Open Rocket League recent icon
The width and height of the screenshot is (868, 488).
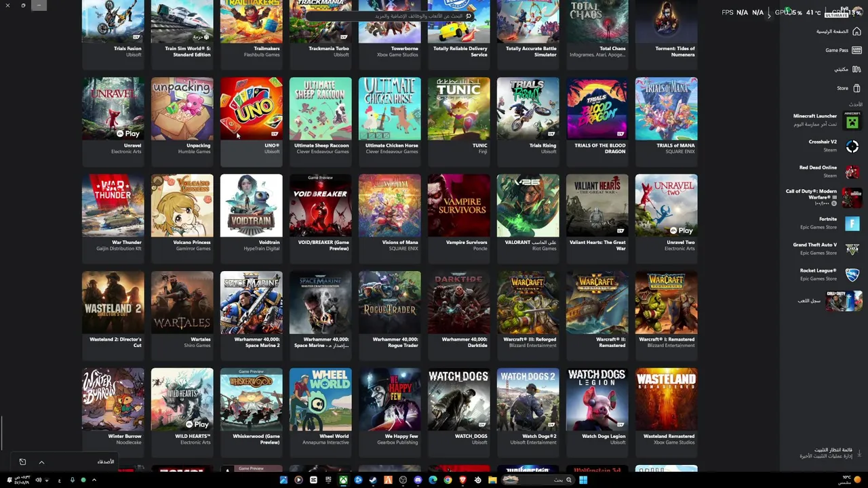pos(852,274)
